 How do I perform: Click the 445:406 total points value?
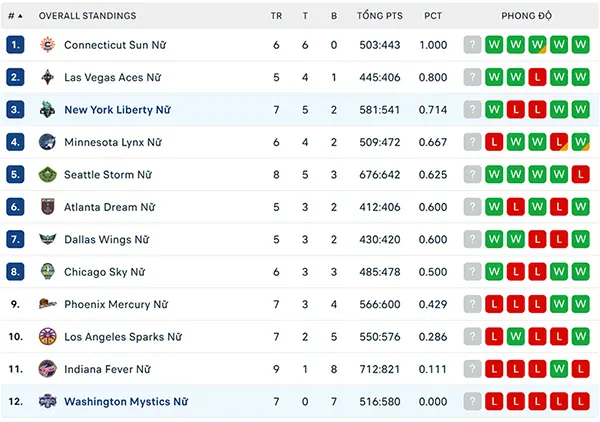(380, 77)
